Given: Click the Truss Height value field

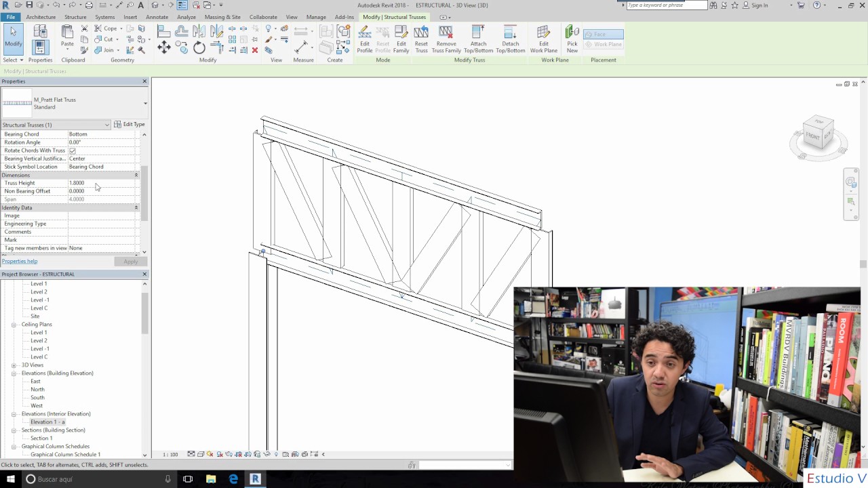Looking at the screenshot, I should (101, 183).
